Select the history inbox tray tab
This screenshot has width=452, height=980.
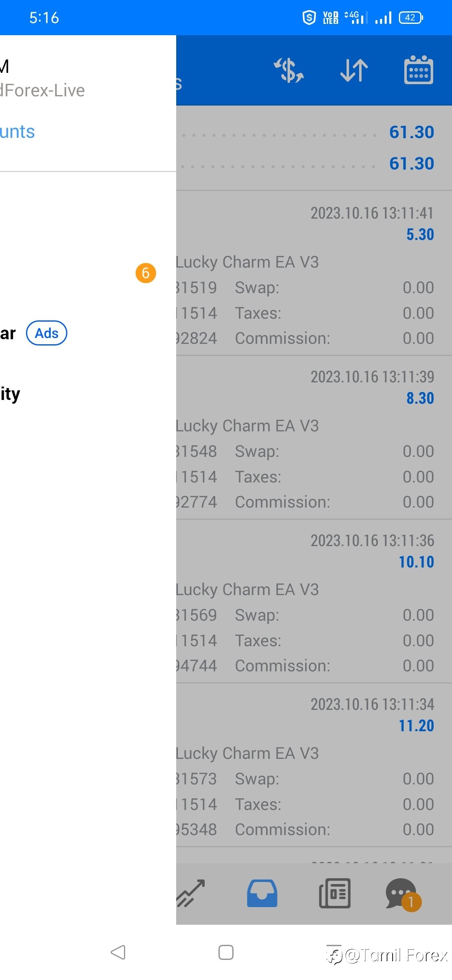click(262, 893)
